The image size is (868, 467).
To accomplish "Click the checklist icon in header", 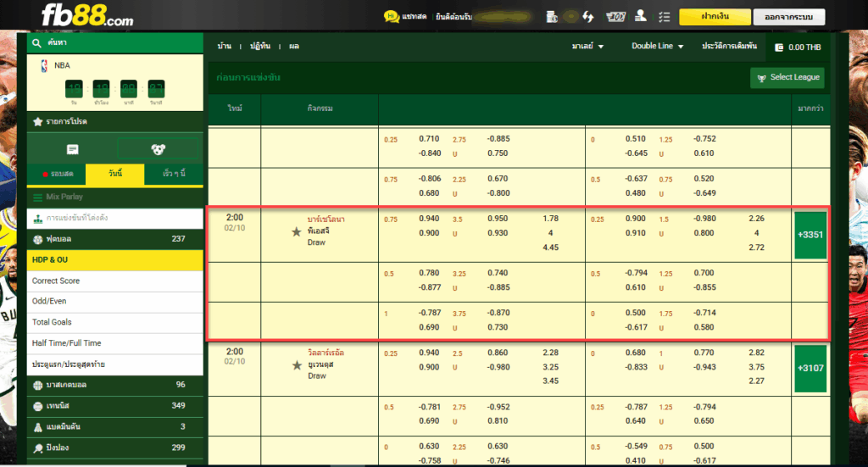I will [665, 17].
